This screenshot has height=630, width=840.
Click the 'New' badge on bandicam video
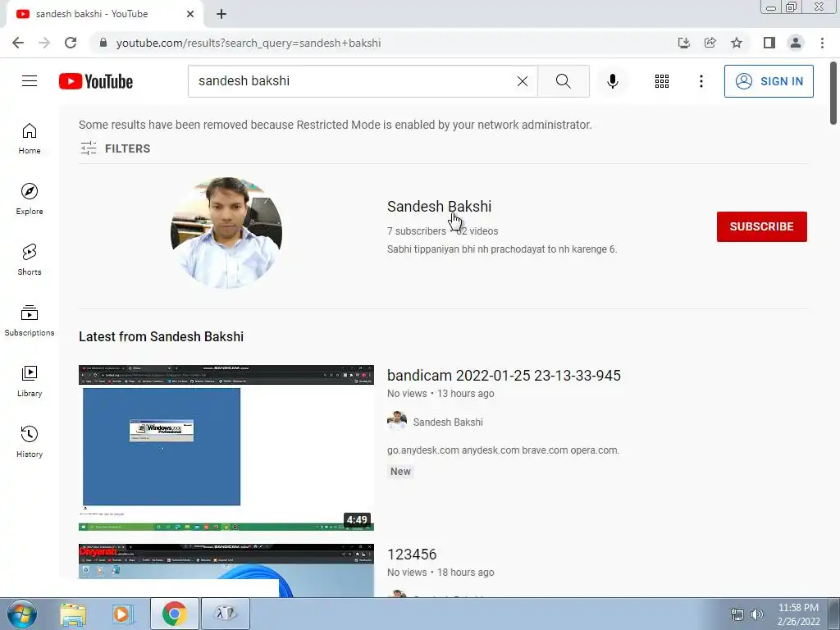tap(400, 472)
